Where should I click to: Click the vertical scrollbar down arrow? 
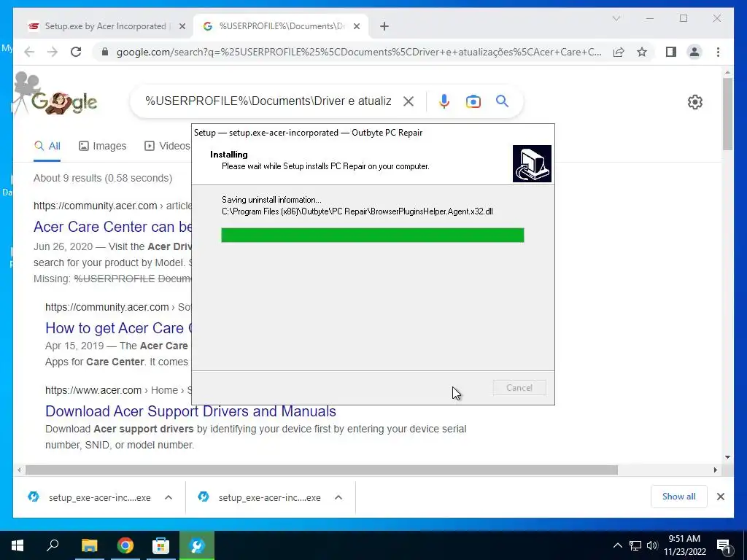pos(727,457)
